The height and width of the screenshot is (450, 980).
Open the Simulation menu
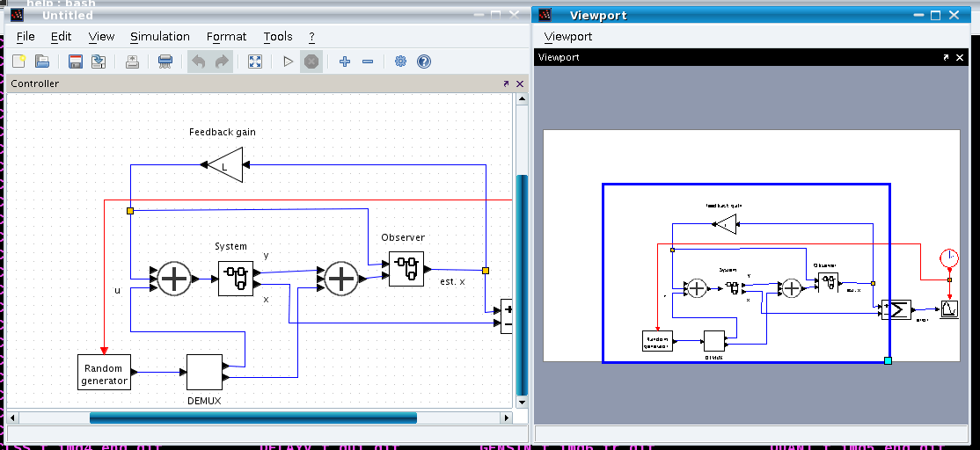click(x=159, y=37)
